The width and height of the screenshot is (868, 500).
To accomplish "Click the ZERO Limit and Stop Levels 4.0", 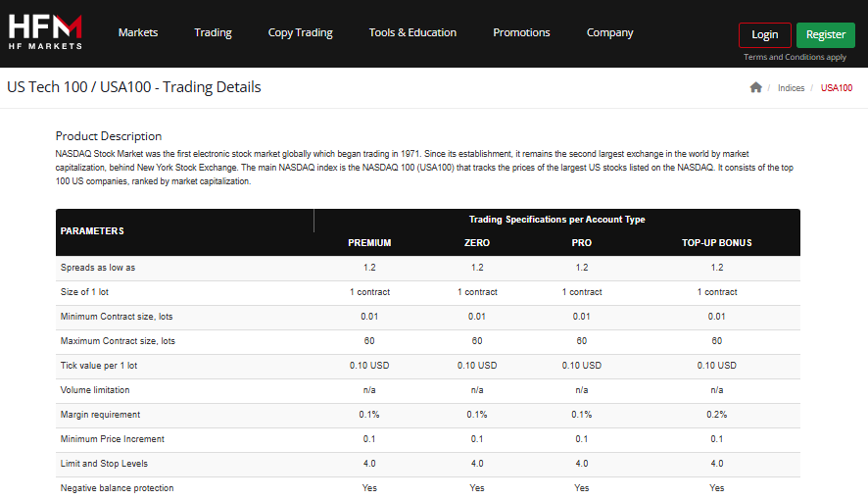I will [477, 464].
